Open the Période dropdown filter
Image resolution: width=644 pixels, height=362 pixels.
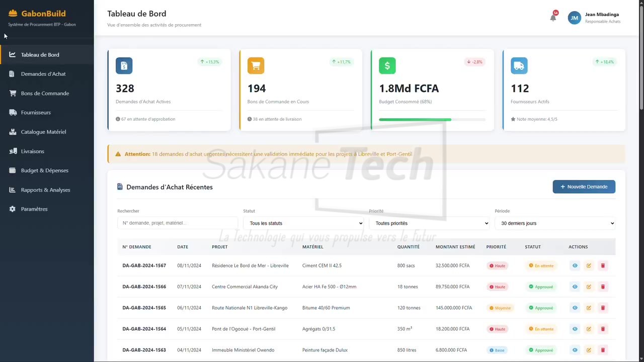pos(555,223)
